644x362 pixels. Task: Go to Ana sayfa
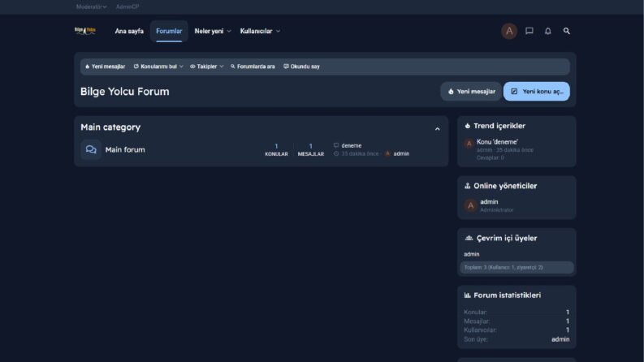click(x=129, y=31)
